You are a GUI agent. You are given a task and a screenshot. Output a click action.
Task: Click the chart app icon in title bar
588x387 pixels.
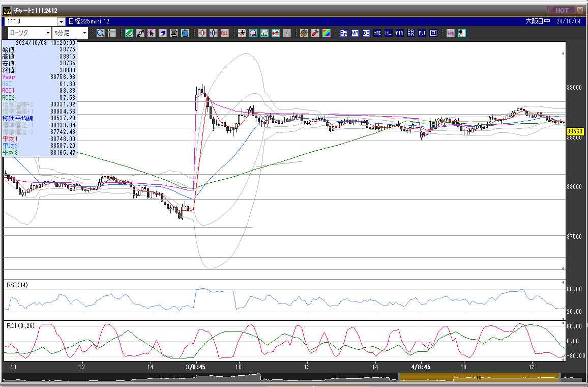click(x=7, y=10)
